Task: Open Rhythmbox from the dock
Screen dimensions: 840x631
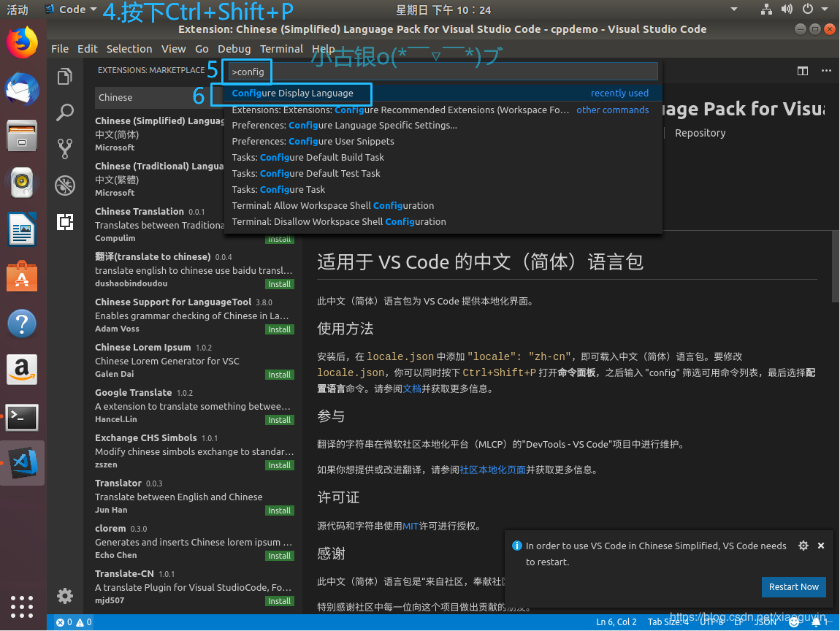Action: tap(22, 182)
